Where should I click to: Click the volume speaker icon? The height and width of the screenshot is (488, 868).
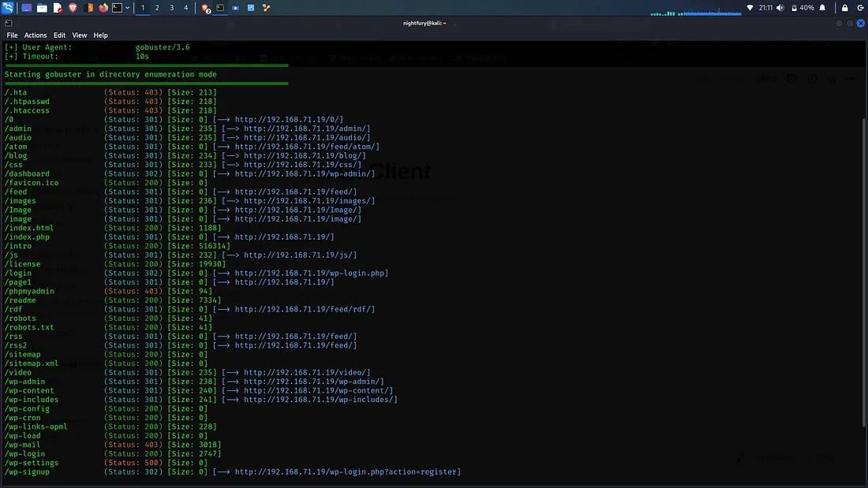[x=780, y=8]
